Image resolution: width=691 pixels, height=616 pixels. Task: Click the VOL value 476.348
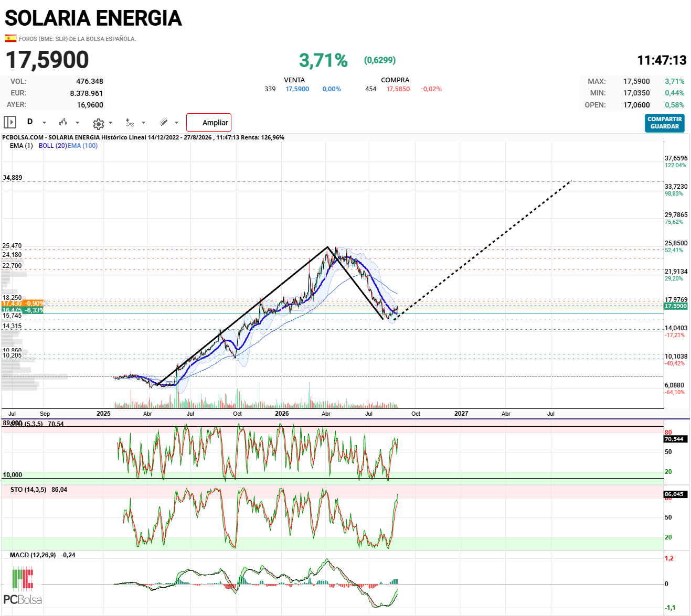point(90,81)
